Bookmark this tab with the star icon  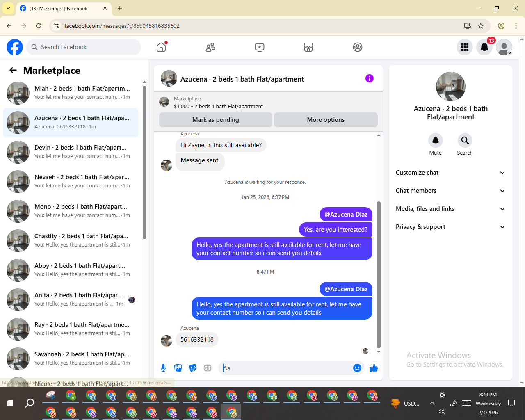point(481,26)
